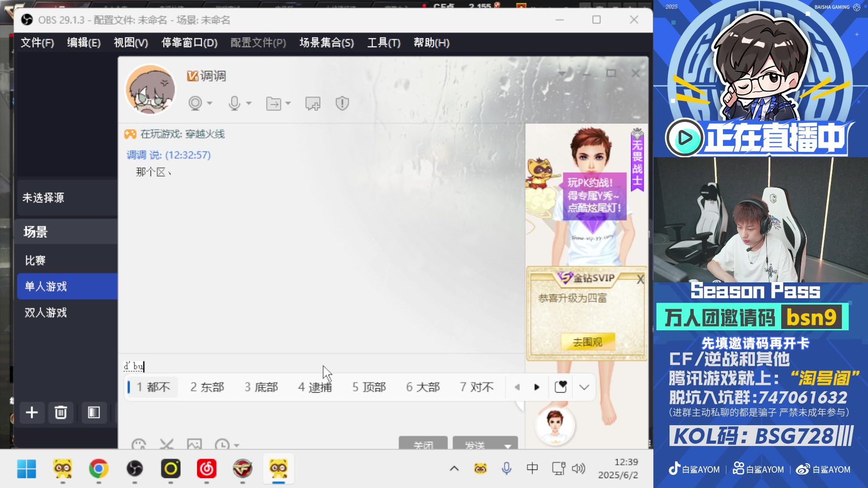Open the 停靠窗口(D) menu
This screenshot has height=488, width=868.
click(189, 43)
